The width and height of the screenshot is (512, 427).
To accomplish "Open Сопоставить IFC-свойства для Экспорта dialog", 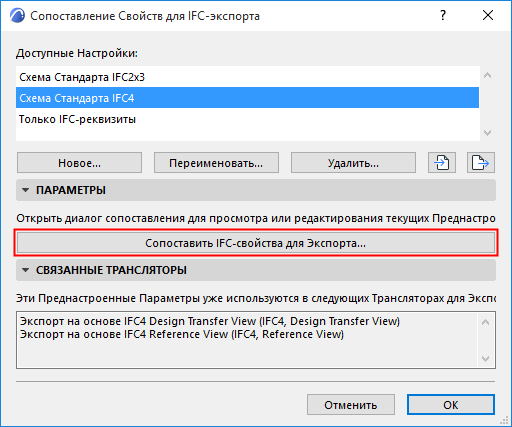I will [256, 243].
